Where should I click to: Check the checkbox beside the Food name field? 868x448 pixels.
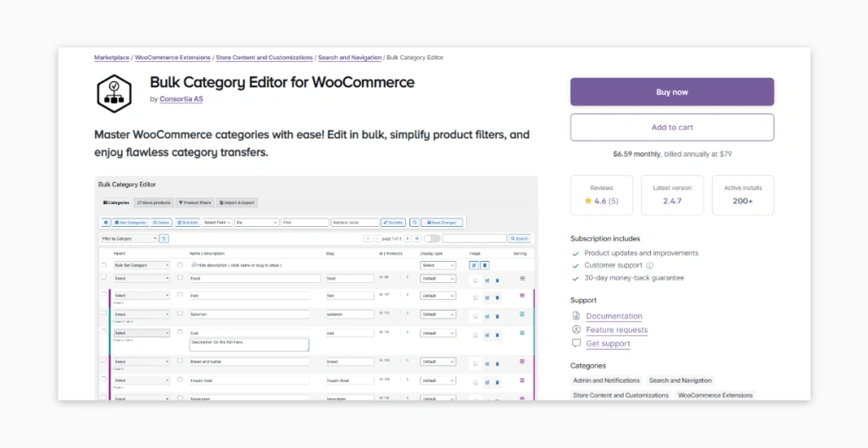[x=180, y=278]
